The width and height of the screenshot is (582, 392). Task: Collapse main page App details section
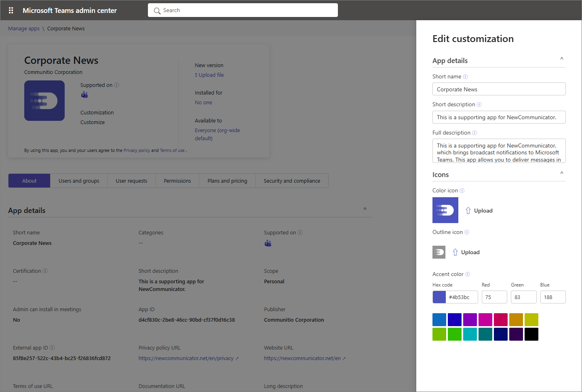click(x=365, y=209)
